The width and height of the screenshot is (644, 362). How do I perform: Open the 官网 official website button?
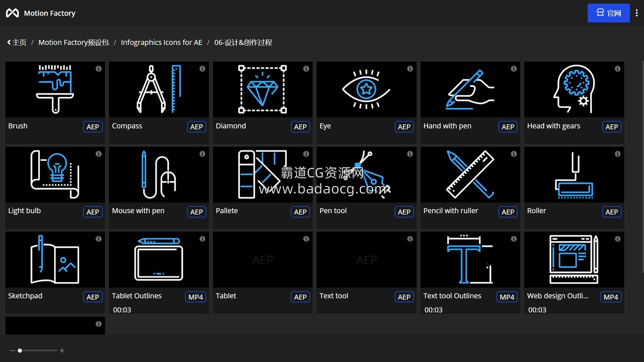608,13
